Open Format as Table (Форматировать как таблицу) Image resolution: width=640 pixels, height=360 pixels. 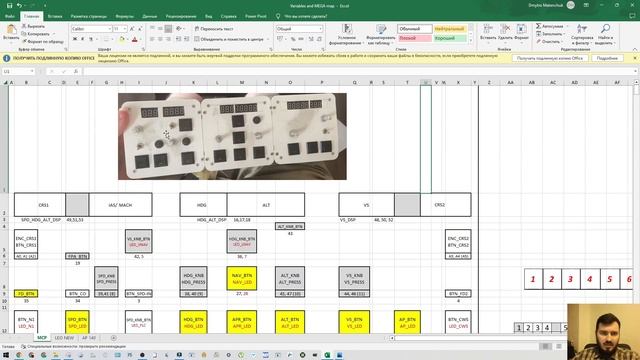[x=381, y=34]
